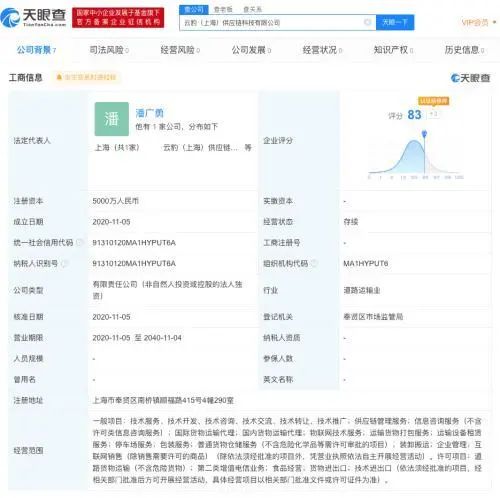Click the 登记机关 value 奉贤区市场监管局
Image resolution: width=500 pixels, height=498 pixels.
(x=373, y=317)
